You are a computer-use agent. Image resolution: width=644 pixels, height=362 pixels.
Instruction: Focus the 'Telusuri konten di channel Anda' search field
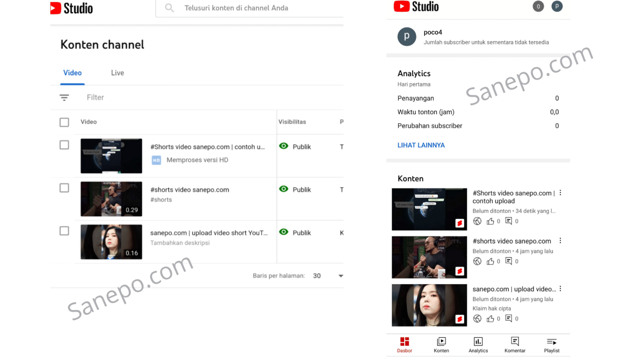click(250, 8)
